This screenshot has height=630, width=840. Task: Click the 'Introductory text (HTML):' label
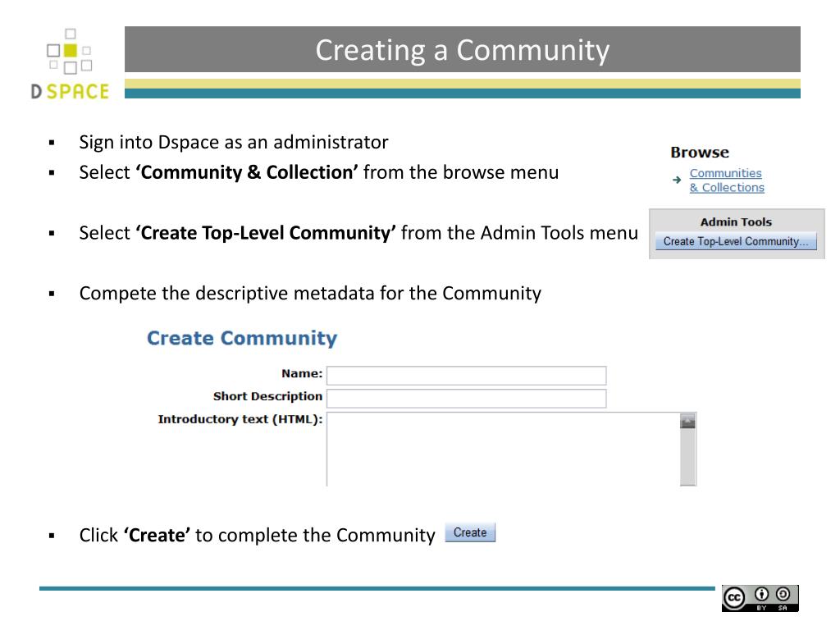[240, 419]
